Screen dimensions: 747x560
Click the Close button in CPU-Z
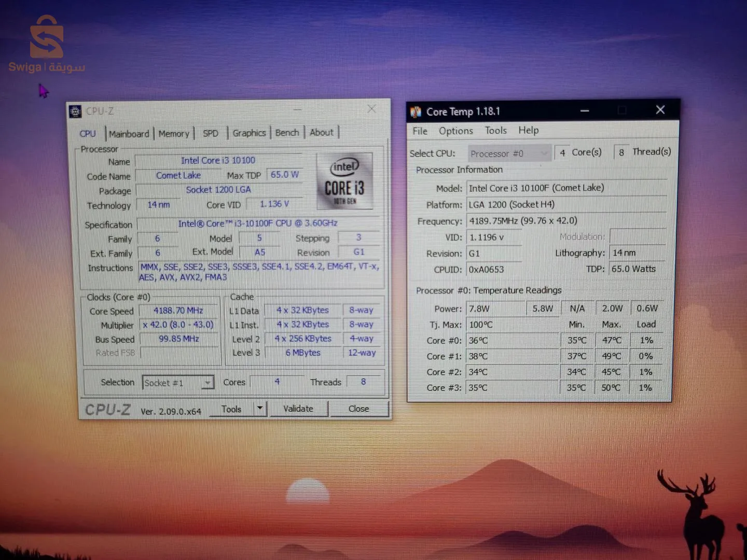tap(358, 409)
